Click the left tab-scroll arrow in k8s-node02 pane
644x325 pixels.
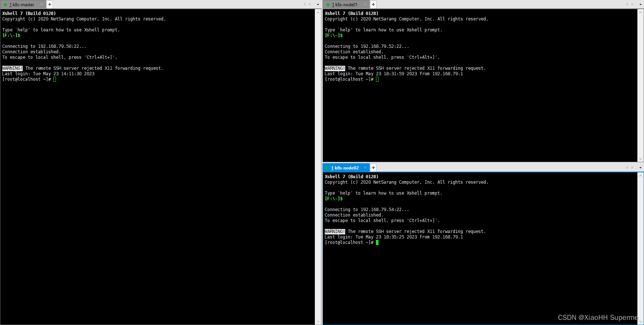(x=627, y=168)
